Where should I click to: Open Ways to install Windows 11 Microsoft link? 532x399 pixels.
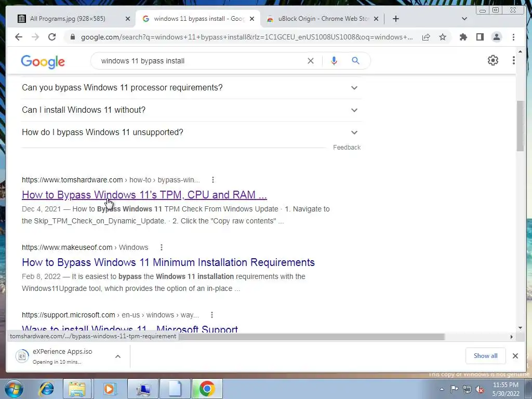[129, 328]
